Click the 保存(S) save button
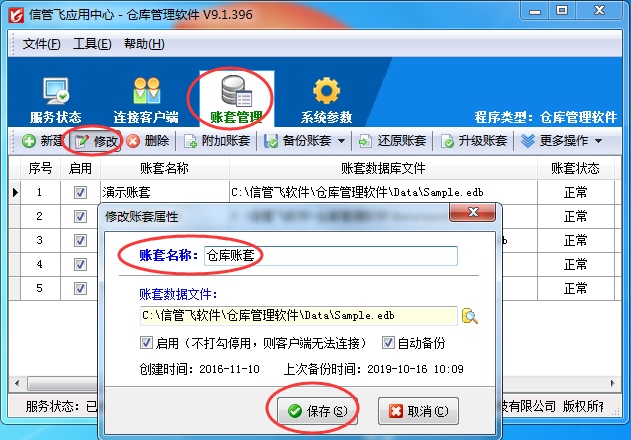 [317, 411]
